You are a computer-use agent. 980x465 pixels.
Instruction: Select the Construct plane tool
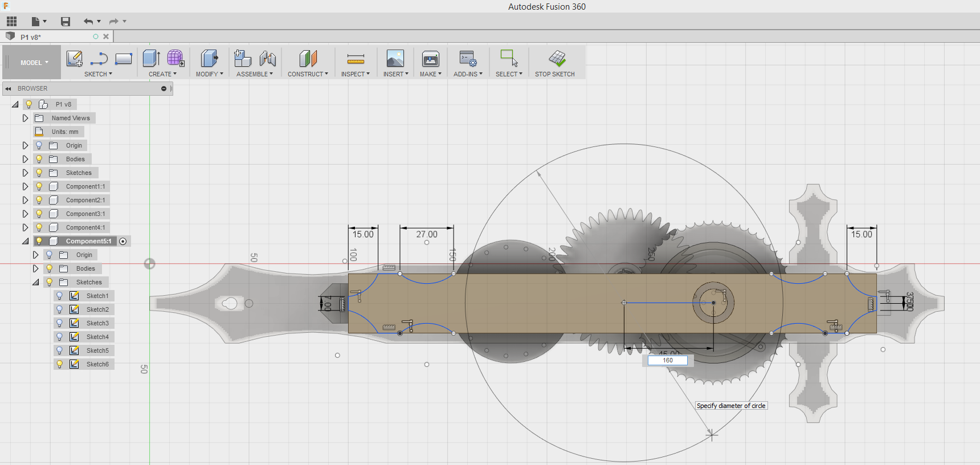point(308,58)
